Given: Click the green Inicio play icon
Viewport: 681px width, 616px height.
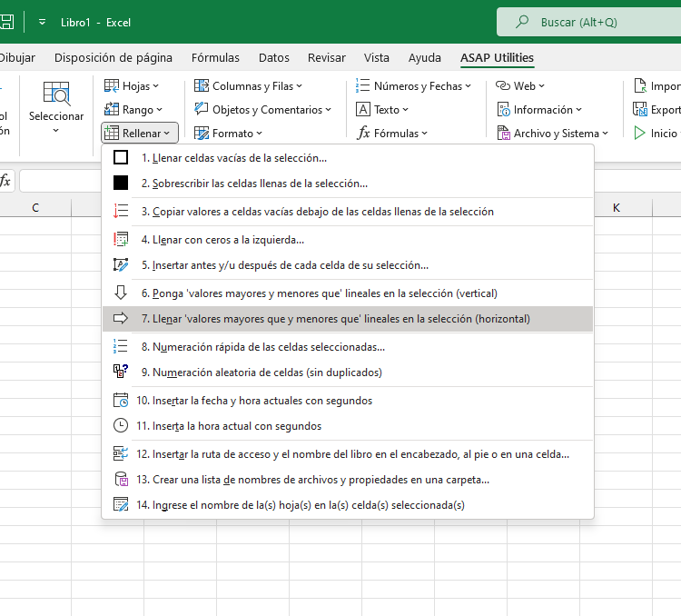Looking at the screenshot, I should [x=639, y=133].
